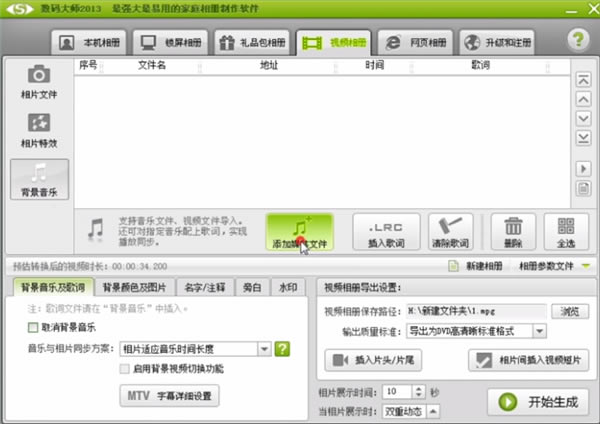Viewport: 600px width, 424px height.
Task: Move selected item down one row
Action: (583, 119)
